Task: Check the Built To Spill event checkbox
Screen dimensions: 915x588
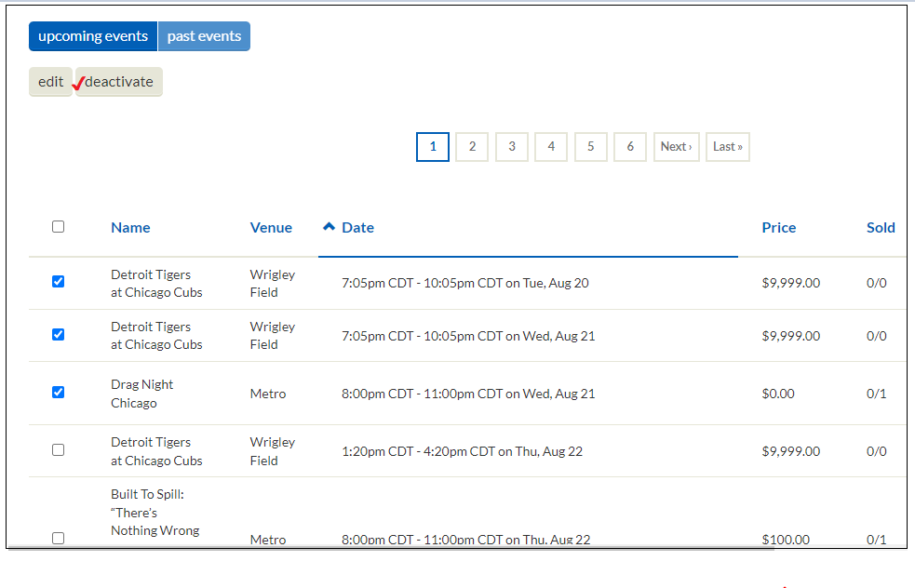Action: point(58,538)
